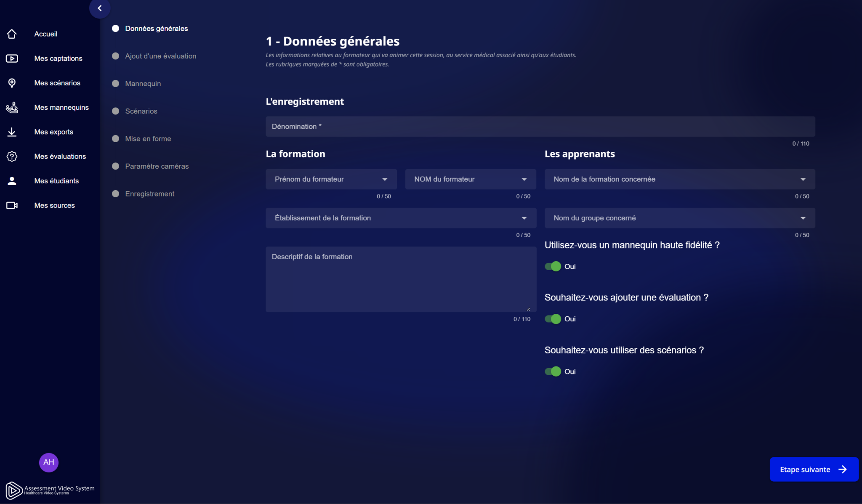Open Mes captations menu item
Screen dimensions: 862x504
(59, 58)
